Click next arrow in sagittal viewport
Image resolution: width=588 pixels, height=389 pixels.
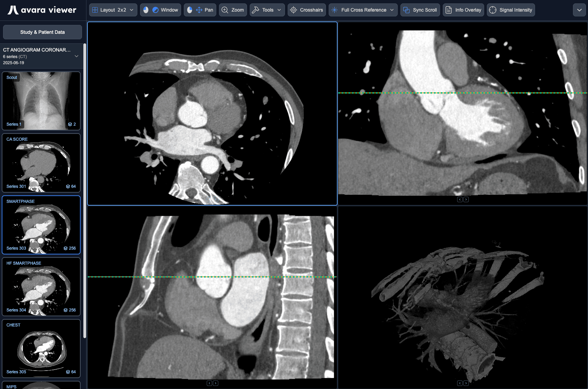[216, 383]
